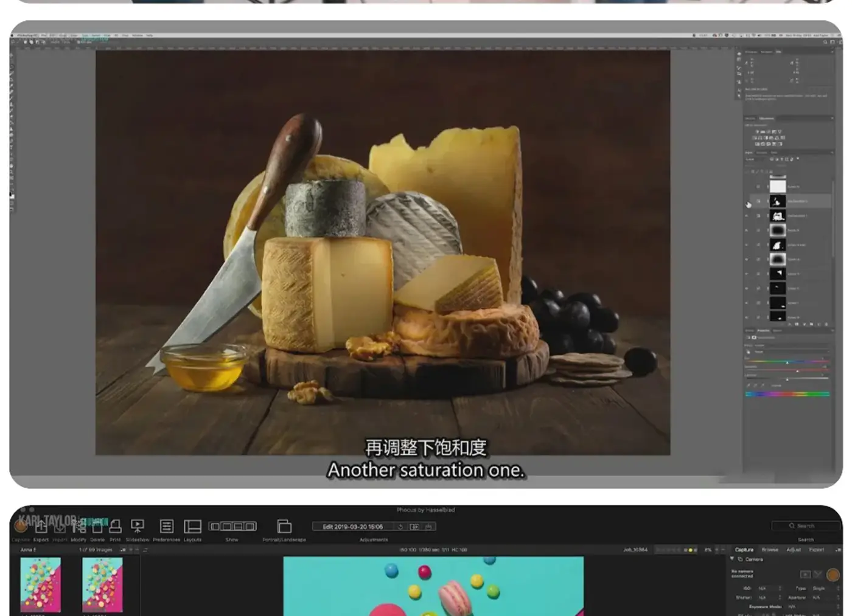This screenshot has height=616, width=852.
Task: Click the Search field in Phocus
Action: pos(806,526)
